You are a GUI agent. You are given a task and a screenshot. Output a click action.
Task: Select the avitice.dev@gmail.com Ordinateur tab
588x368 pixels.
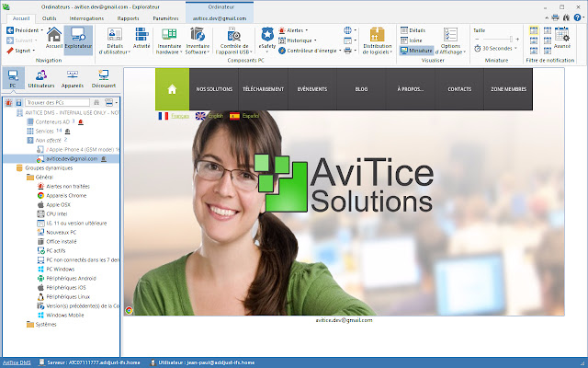click(220, 18)
